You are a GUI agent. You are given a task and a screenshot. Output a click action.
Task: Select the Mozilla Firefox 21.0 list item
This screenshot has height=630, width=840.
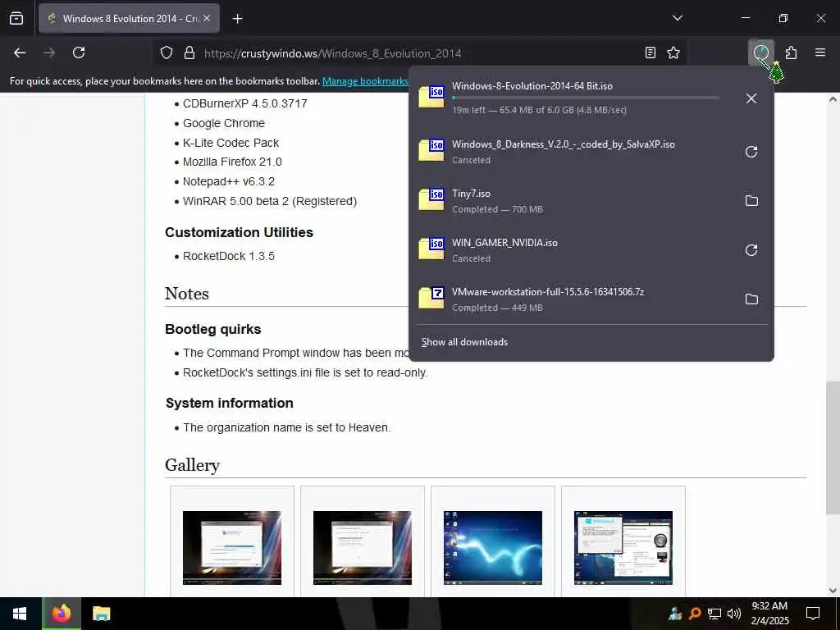[232, 162]
